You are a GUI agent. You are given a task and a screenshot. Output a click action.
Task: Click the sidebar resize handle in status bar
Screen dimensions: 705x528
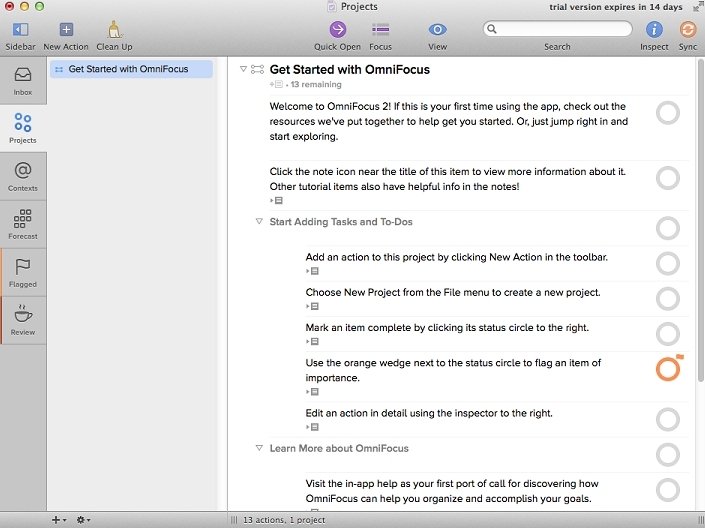(x=234, y=520)
